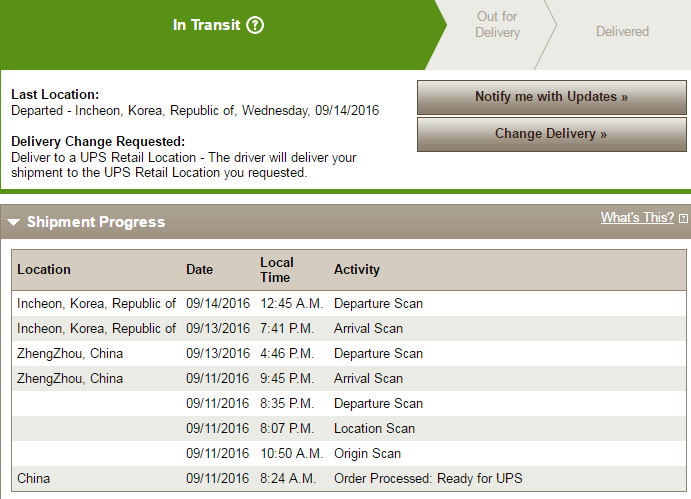Select the ZhengZhou 4:46 P.M. Departure Scan row
Image resolution: width=691 pixels, height=499 pixels.
click(349, 354)
